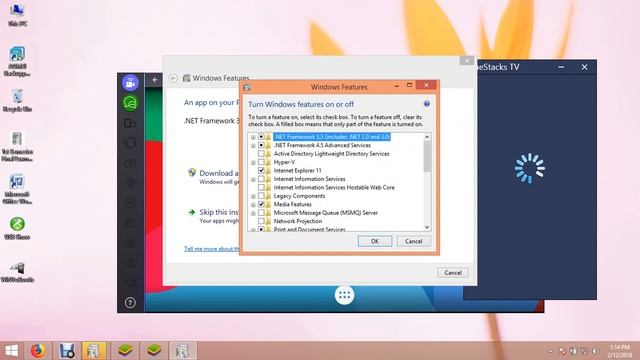Uncheck Media Features checkbox
The width and height of the screenshot is (640, 360).
tap(261, 204)
